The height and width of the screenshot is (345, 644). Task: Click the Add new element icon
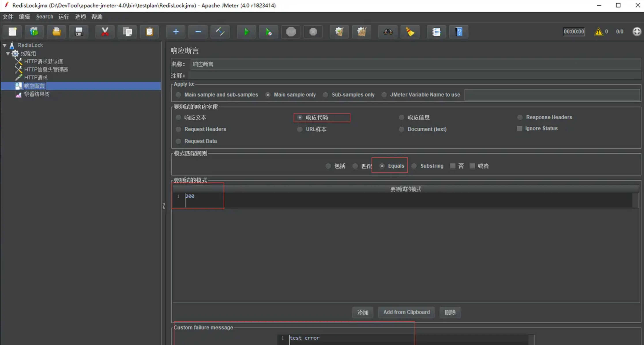[175, 32]
